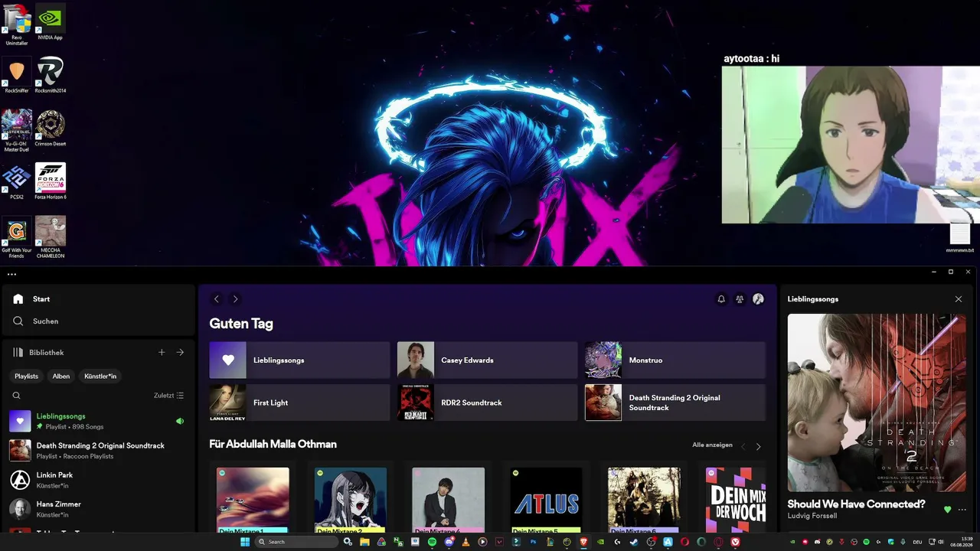Open MECCHA CHAMELEON desktop shortcut

click(51, 237)
